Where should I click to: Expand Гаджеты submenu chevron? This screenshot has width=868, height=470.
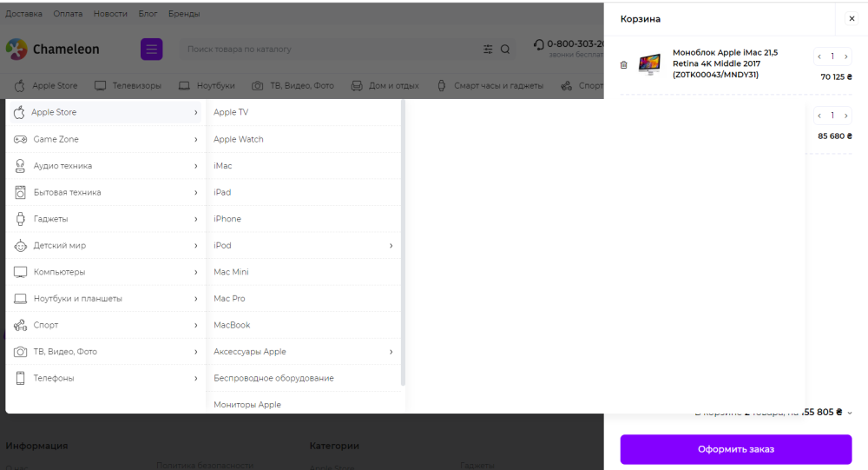[196, 219]
